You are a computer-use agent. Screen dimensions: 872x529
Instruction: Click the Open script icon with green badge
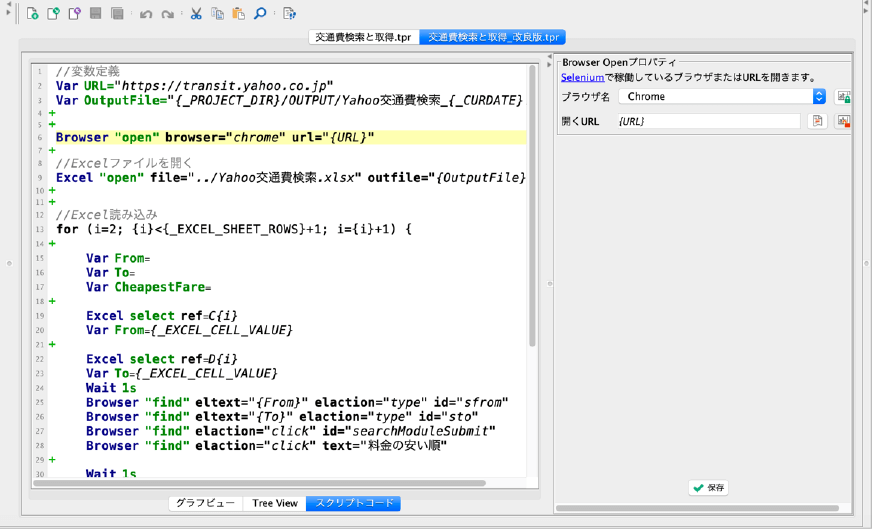53,13
